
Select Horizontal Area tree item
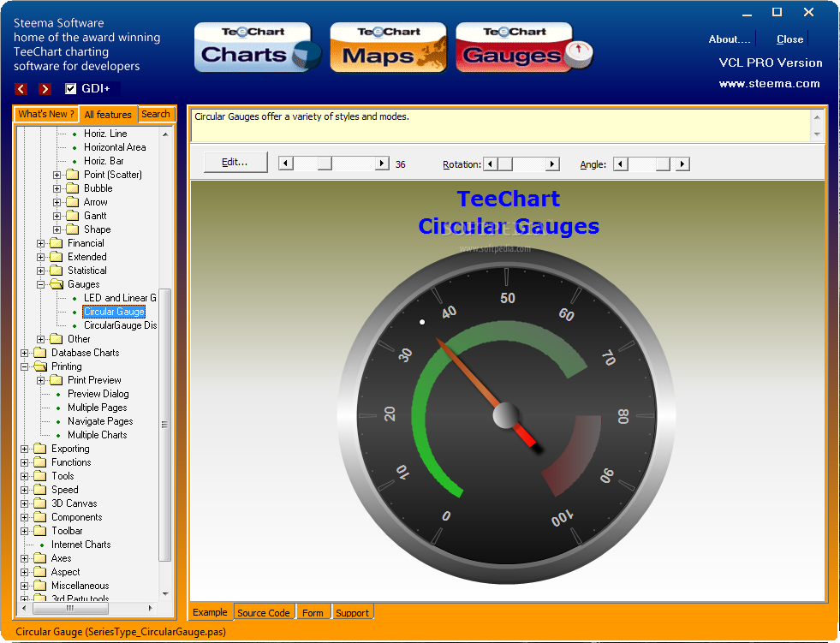pyautogui.click(x=115, y=147)
